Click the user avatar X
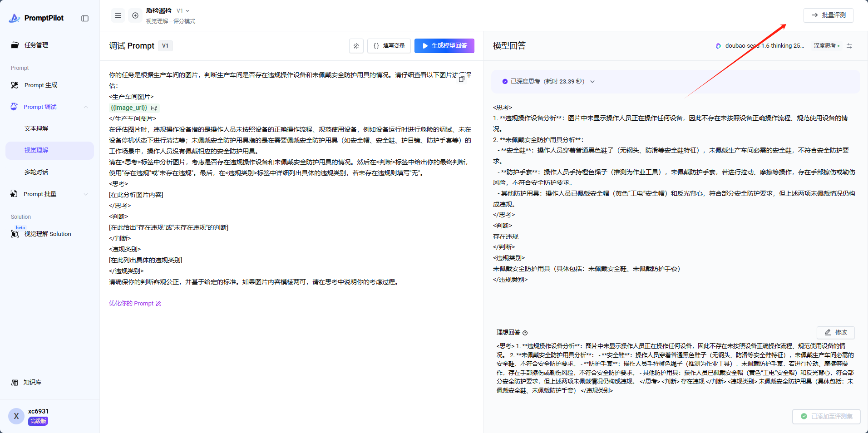Image resolution: width=868 pixels, height=433 pixels. coord(16,416)
